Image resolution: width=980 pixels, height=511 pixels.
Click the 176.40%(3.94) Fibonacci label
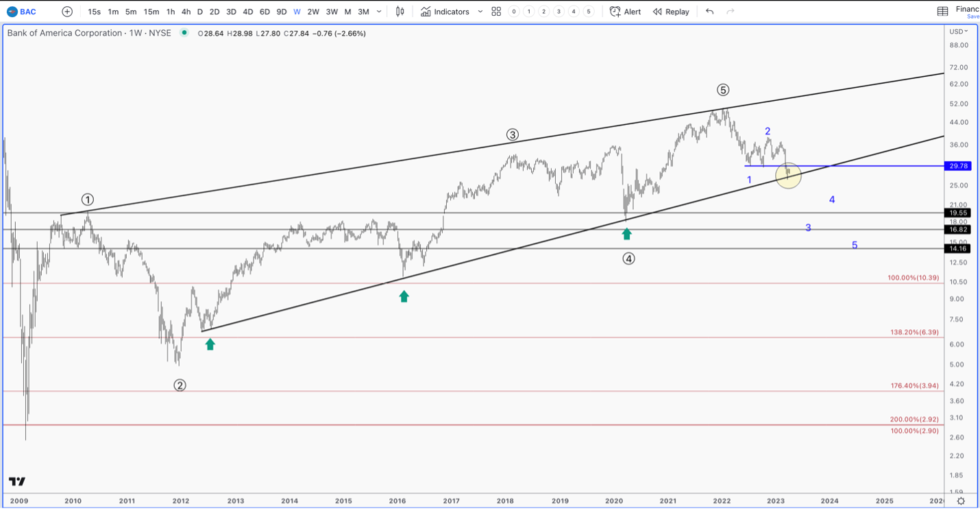pyautogui.click(x=915, y=385)
